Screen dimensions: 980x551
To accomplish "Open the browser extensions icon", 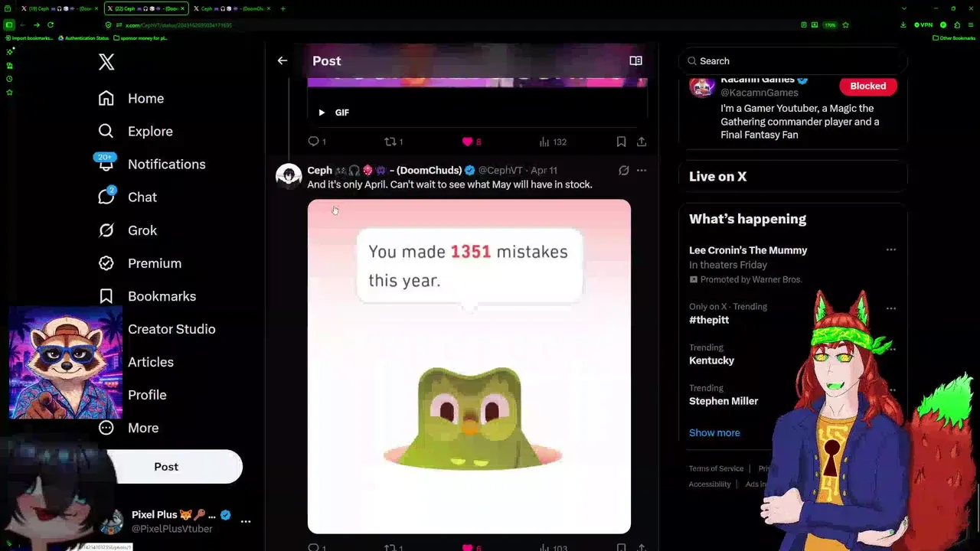I will pyautogui.click(x=957, y=24).
